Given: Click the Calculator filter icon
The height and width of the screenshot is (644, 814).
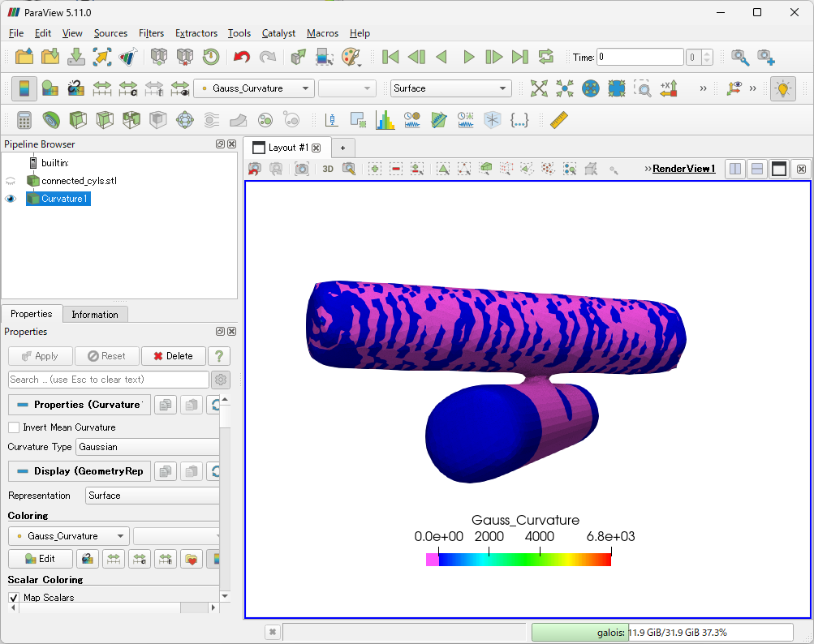Looking at the screenshot, I should (24, 120).
